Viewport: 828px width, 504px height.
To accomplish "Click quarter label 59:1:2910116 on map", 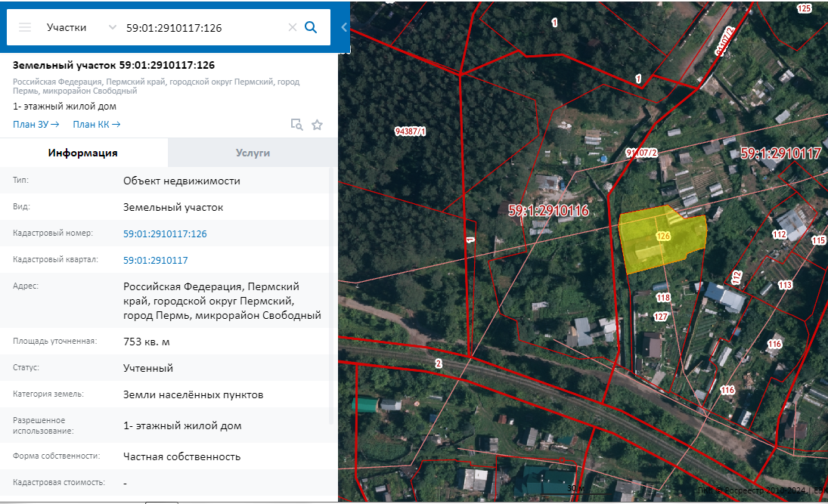I will (x=548, y=211).
